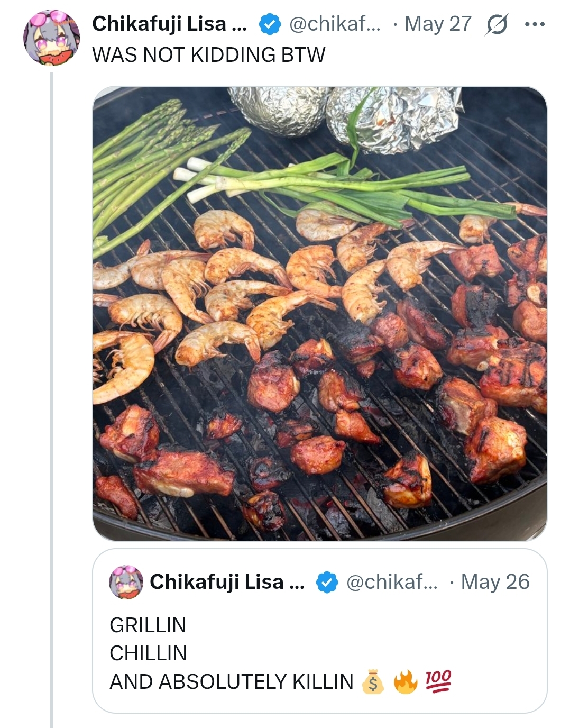Click the money bag emoji
The width and height of the screenshot is (570, 728).
[x=373, y=681]
